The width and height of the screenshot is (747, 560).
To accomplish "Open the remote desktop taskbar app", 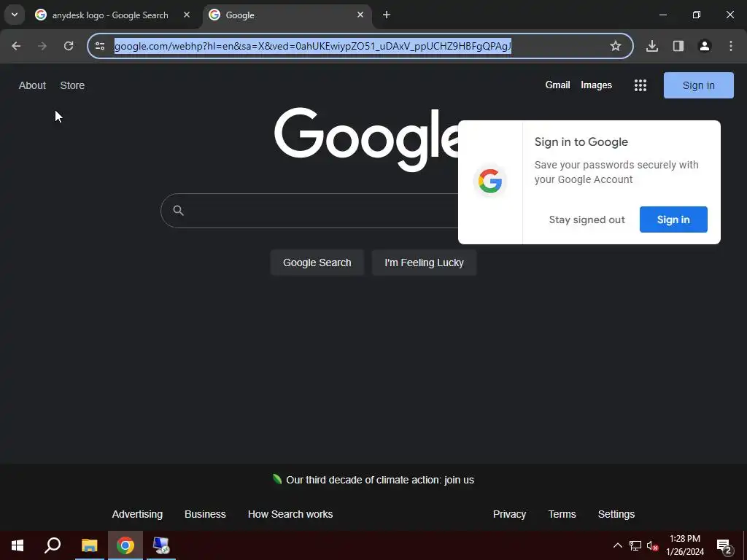I will pos(161,545).
